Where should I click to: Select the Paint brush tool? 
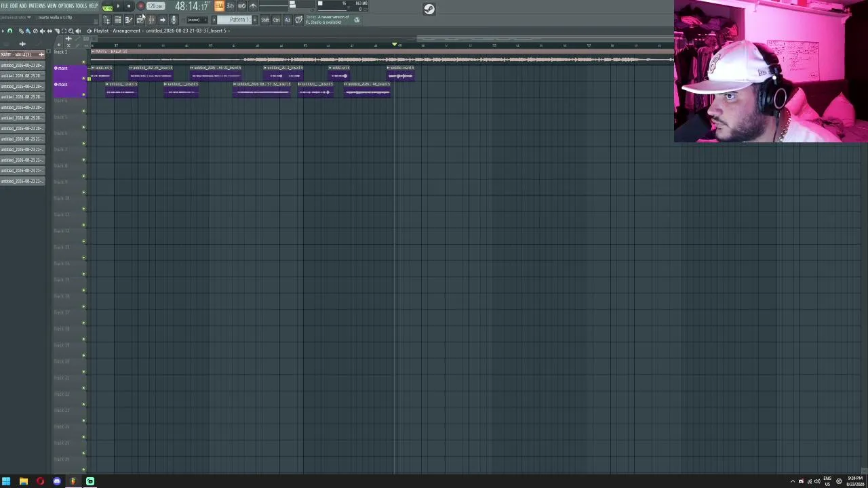point(28,31)
